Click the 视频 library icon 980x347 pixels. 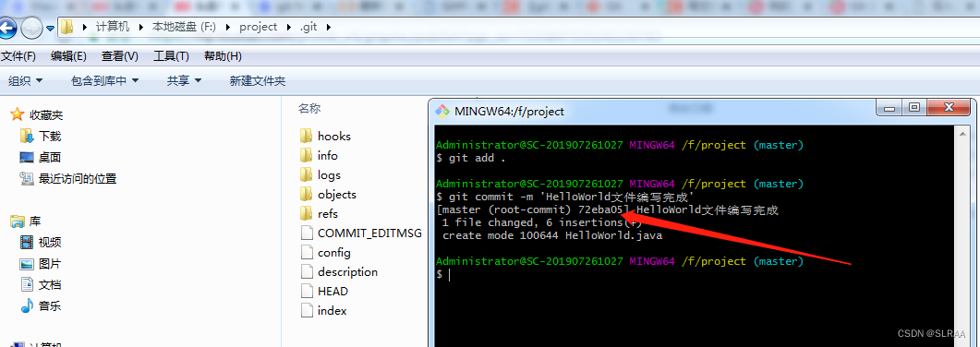click(26, 242)
